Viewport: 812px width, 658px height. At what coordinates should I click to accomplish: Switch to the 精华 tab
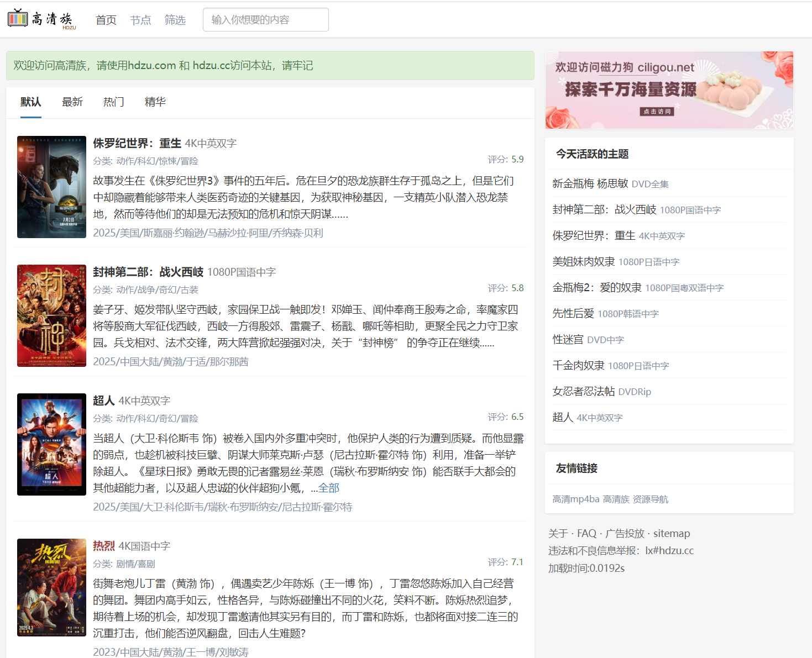click(x=154, y=102)
